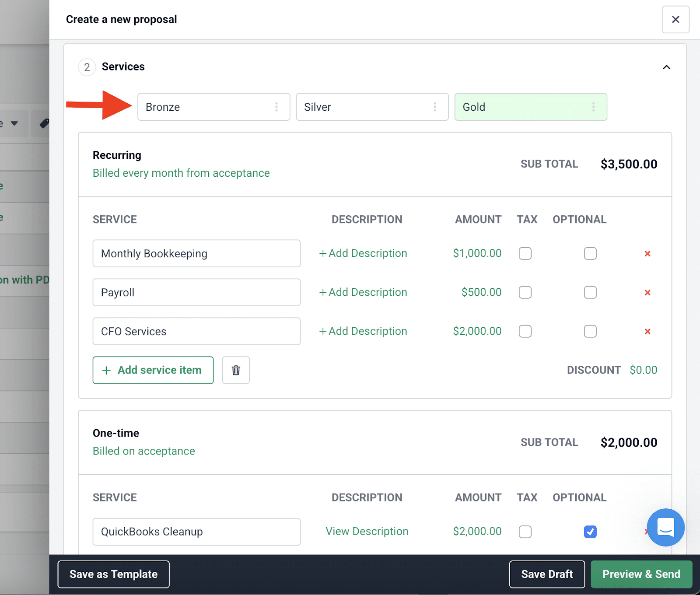Enable tax for Monthly Bookkeeping
Viewport: 700px width, 595px height.
click(525, 253)
